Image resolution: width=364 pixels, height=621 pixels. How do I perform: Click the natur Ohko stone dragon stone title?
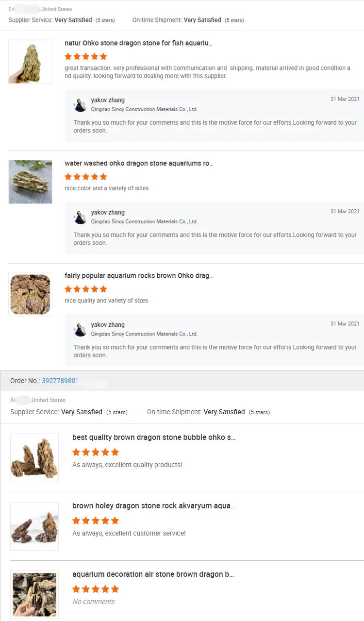click(138, 43)
